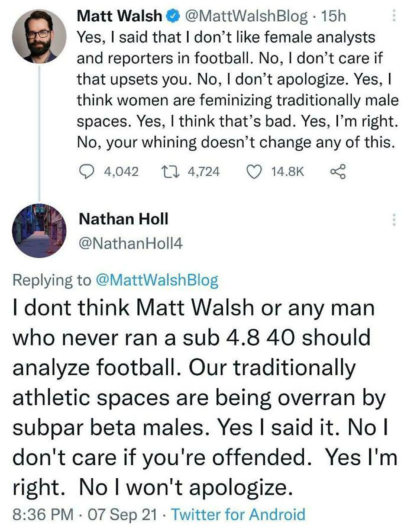Open the 15h timestamp of the tweet
414x532 pixels.
[331, 16]
